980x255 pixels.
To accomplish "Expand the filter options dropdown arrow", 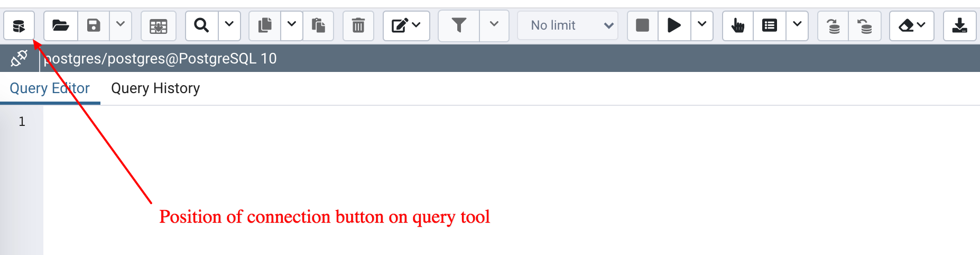I will click(x=494, y=25).
